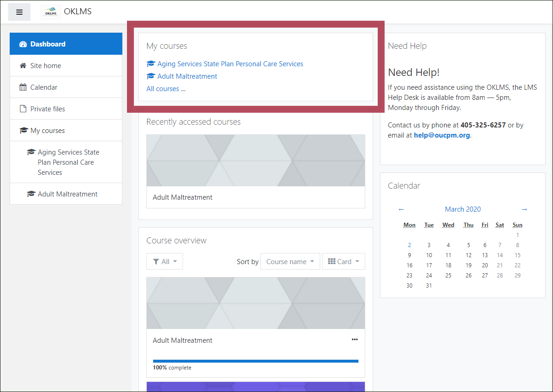Viewport: 553px width, 392px height.
Task: Open the Course name sort dropdown
Action: point(290,261)
